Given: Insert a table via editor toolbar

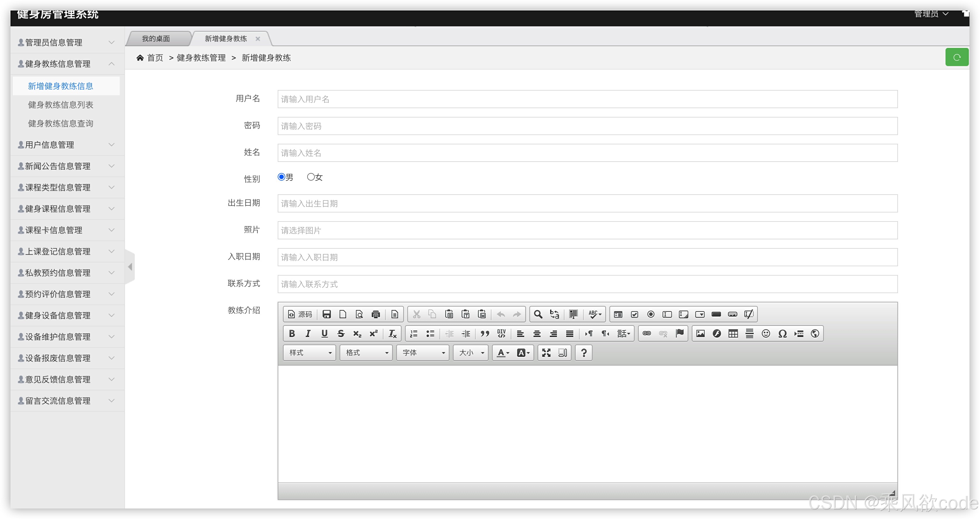Looking at the screenshot, I should [733, 333].
